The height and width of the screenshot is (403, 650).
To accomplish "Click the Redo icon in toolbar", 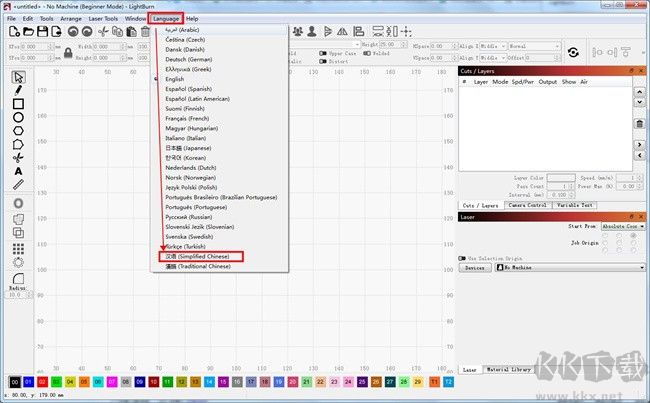I will pos(87,32).
